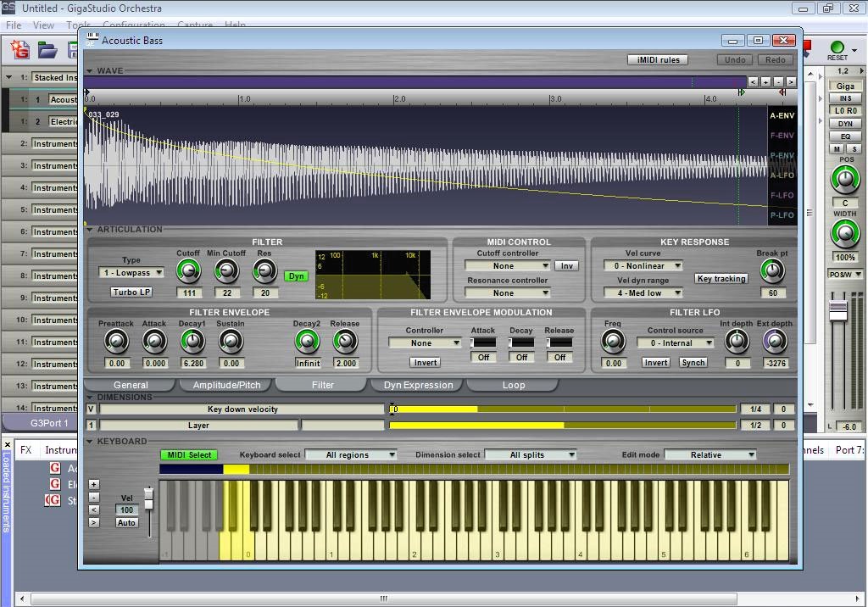Click the Undo button
The image size is (868, 607).
[735, 60]
